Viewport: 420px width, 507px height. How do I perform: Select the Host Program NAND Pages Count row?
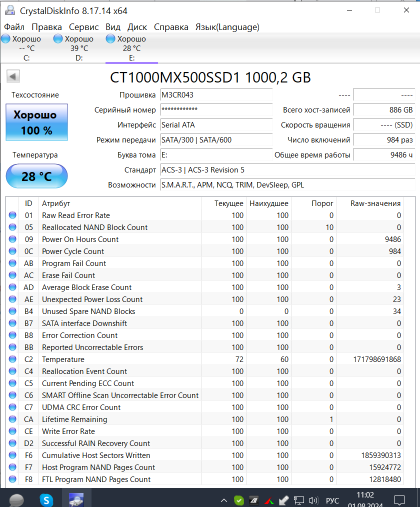click(x=204, y=467)
